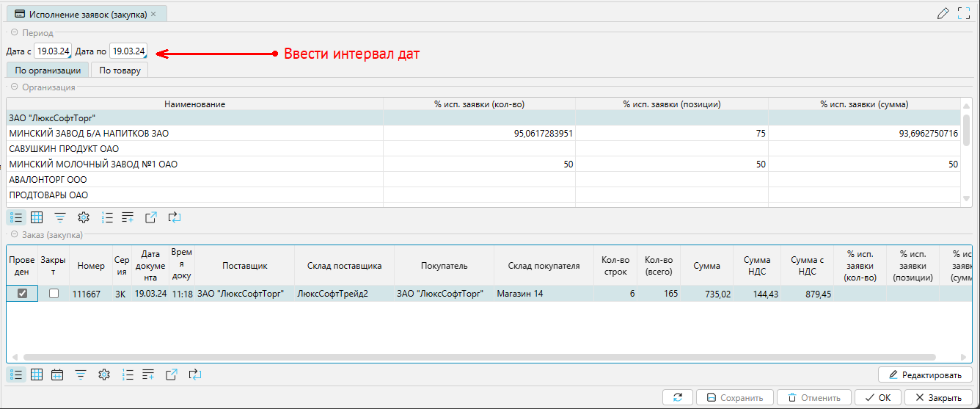Collapse the Период section
The height and width of the screenshot is (409, 980).
click(14, 33)
